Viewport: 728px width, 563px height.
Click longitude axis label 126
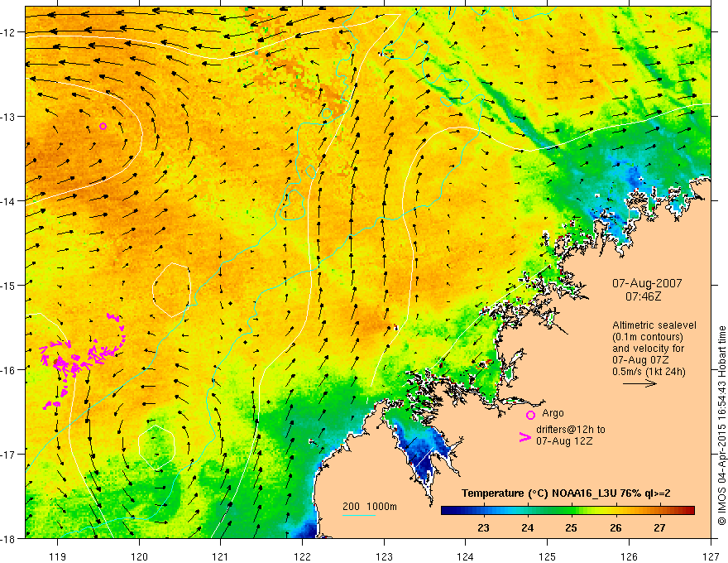(x=629, y=556)
